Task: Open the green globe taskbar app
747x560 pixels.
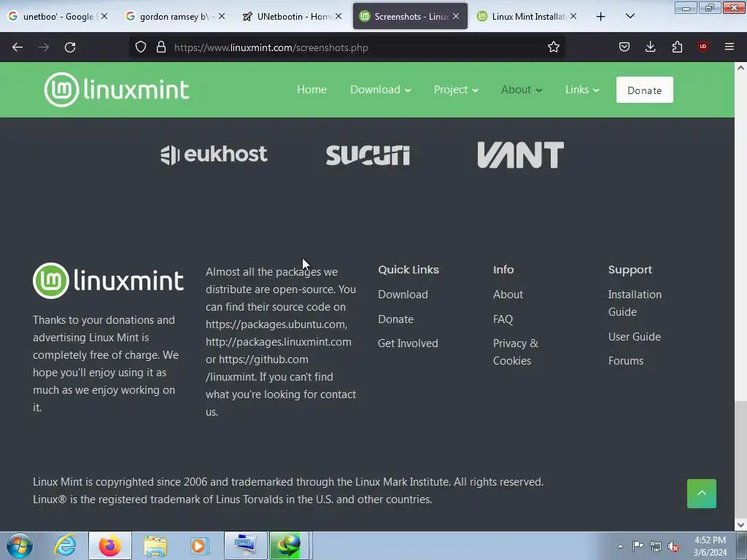Action: point(289,545)
